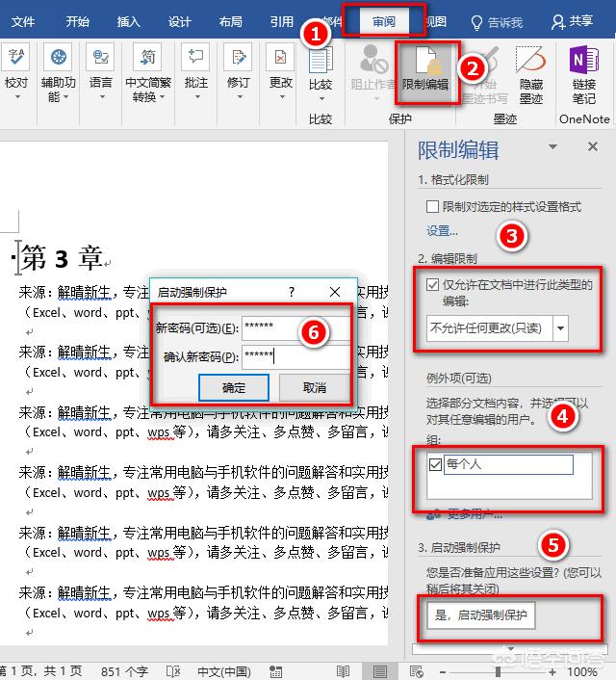Open the 设置... formatting link
Image resolution: width=616 pixels, height=680 pixels.
pos(442,231)
